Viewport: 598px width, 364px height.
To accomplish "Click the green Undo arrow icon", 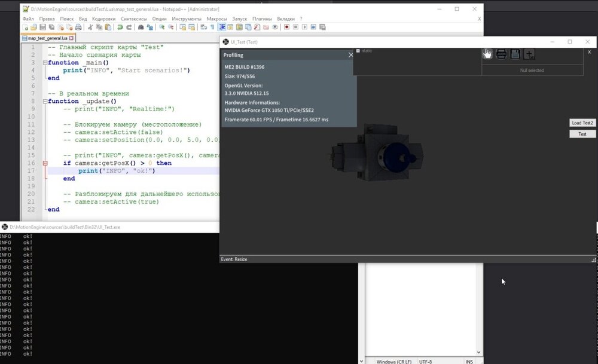I will tap(120, 27).
